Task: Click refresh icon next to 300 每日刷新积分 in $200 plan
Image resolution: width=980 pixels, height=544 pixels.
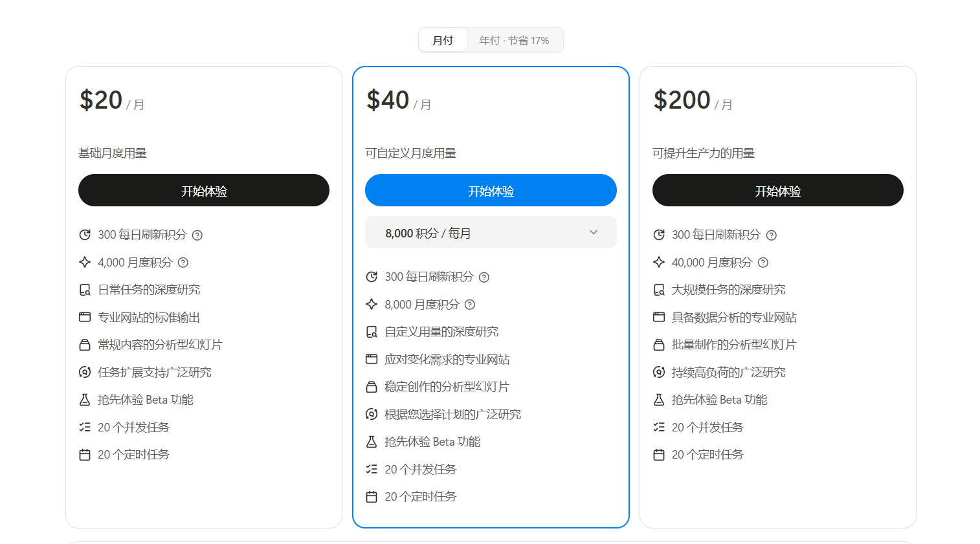Action: 659,235
